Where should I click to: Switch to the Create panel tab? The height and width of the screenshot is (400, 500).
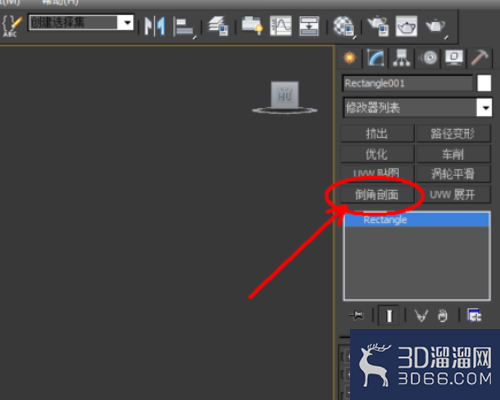(350, 58)
